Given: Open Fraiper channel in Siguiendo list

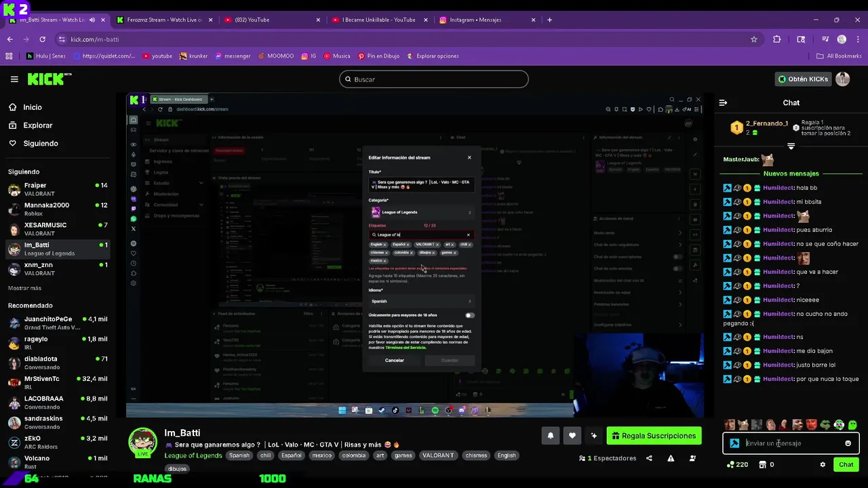Looking at the screenshot, I should [x=57, y=189].
